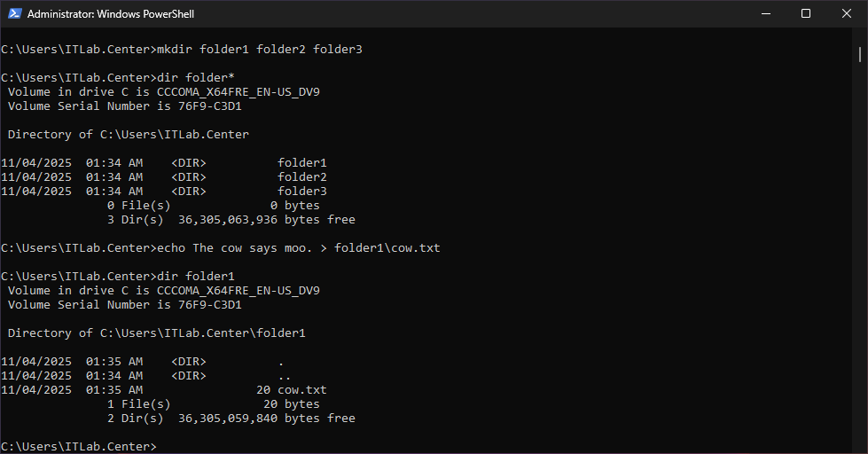Click the echo 'The cow says moo.' command
Image resolution: width=868 pixels, height=454 pixels.
tap(298, 248)
